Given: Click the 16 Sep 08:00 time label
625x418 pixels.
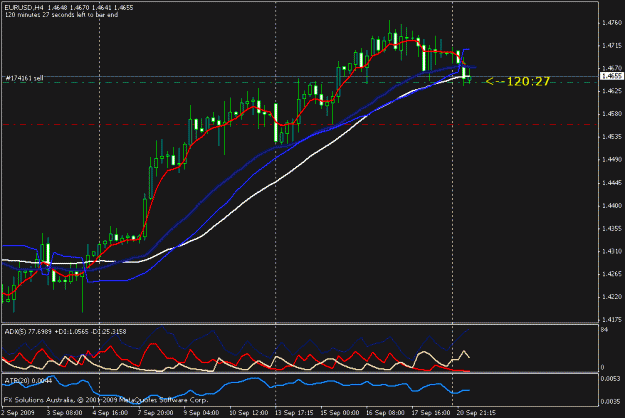Looking at the screenshot, I should click(x=385, y=413).
